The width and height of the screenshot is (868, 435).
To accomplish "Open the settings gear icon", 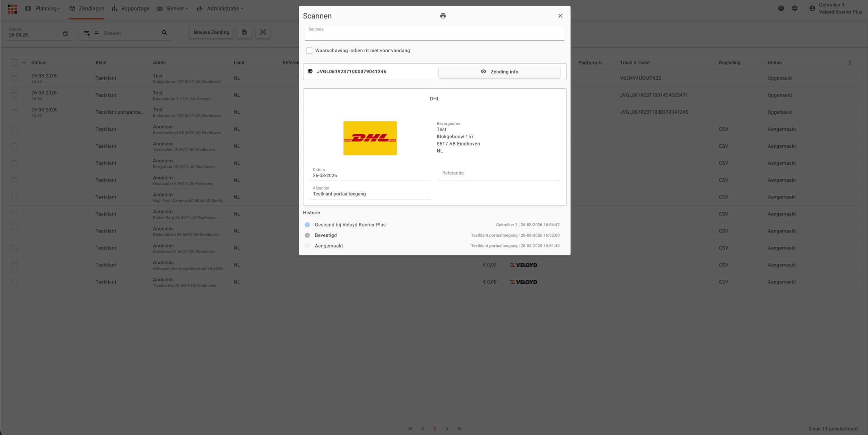I will tap(795, 8).
